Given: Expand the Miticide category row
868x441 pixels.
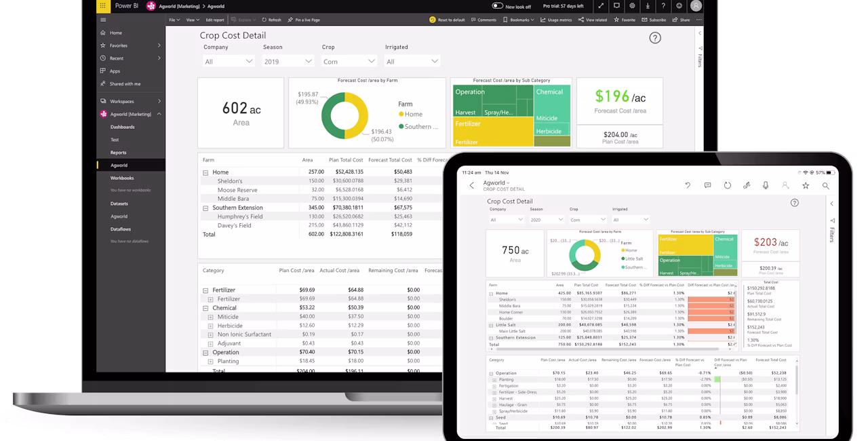Looking at the screenshot, I should [211, 317].
